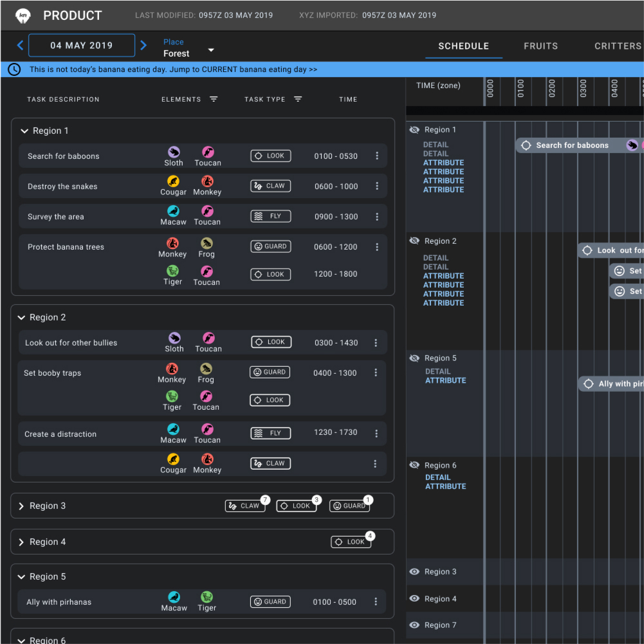Image resolution: width=644 pixels, height=644 pixels.
Task: Hide Region 7 in timeline via eye icon
Action: pos(414,625)
